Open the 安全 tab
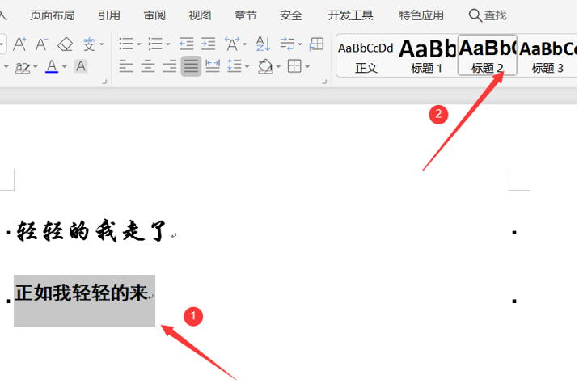This screenshot has height=392, width=579. (x=290, y=15)
